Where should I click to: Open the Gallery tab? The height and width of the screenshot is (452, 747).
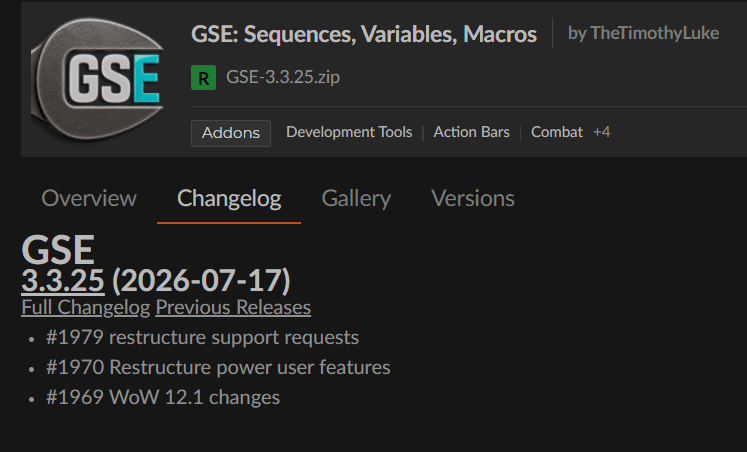click(x=356, y=198)
